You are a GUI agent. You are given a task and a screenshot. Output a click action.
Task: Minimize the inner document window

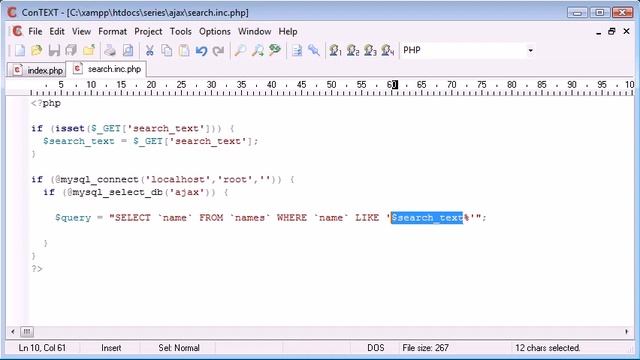598,32
